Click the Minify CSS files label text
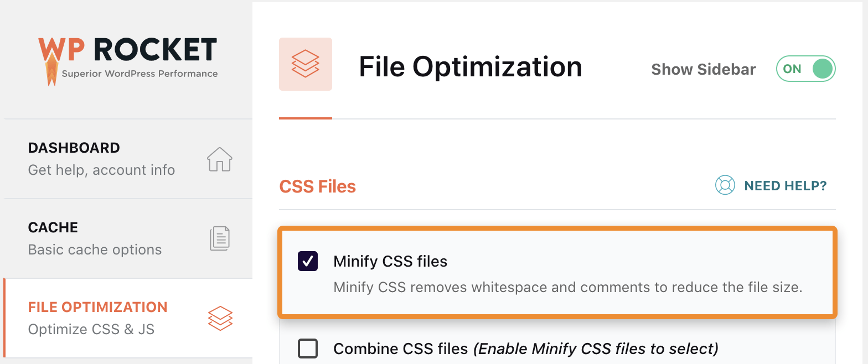868x364 pixels. point(390,261)
